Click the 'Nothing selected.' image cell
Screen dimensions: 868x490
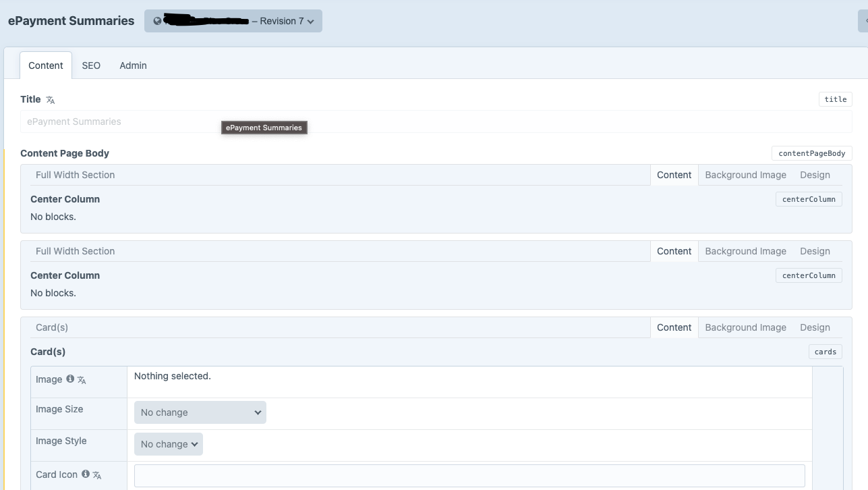pos(469,382)
